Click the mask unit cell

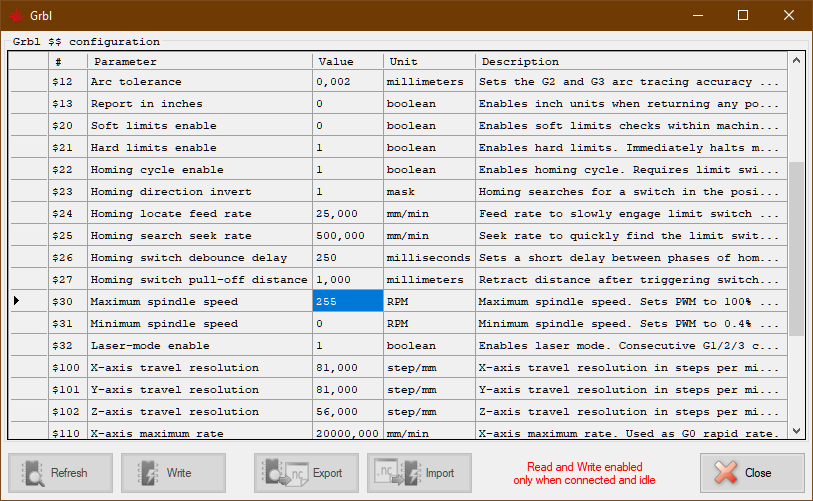pos(429,191)
